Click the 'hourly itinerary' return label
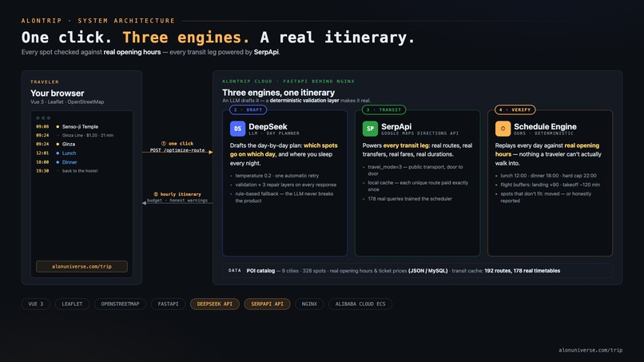Viewport: 644px width, 362px height. [177, 194]
